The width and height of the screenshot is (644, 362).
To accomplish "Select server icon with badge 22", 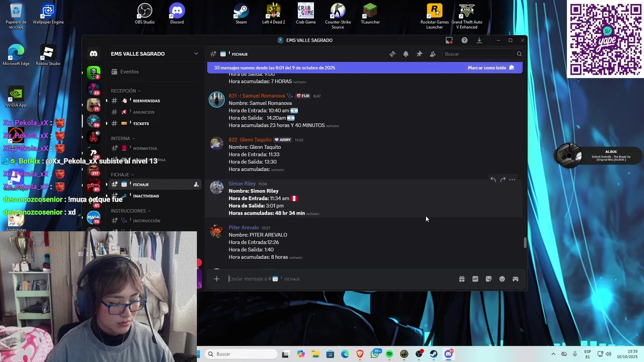I will (x=94, y=89).
